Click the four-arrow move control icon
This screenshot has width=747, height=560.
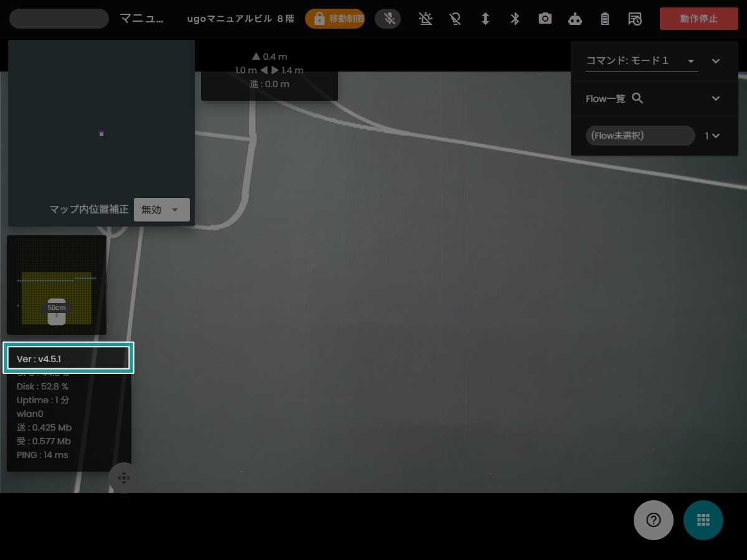point(123,478)
